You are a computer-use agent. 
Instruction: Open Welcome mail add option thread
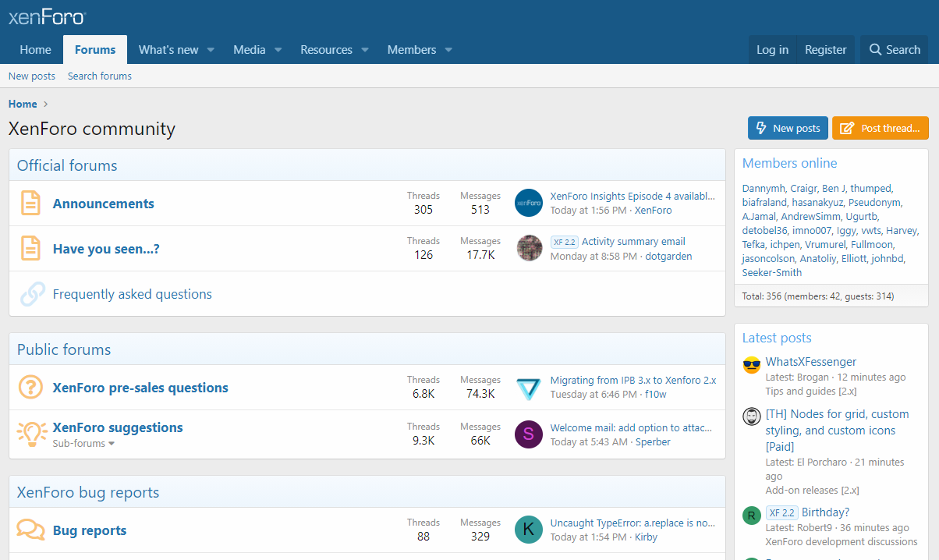click(631, 427)
